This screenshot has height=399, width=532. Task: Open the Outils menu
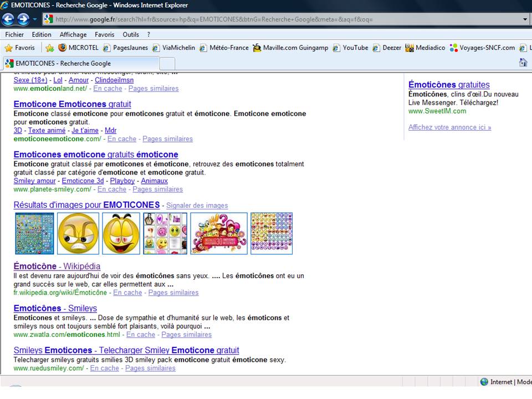pyautogui.click(x=131, y=34)
